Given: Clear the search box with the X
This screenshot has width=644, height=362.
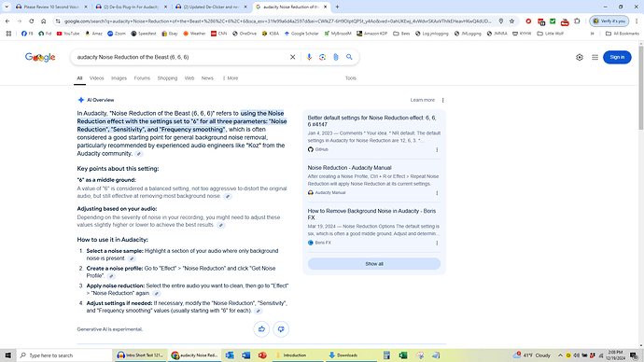Looking at the screenshot, I should (x=292, y=57).
